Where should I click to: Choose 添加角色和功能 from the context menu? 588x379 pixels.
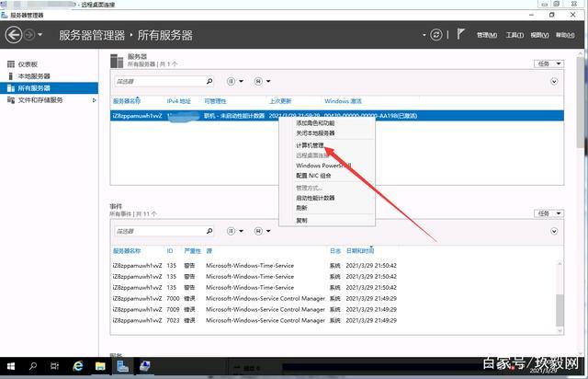pyautogui.click(x=315, y=123)
